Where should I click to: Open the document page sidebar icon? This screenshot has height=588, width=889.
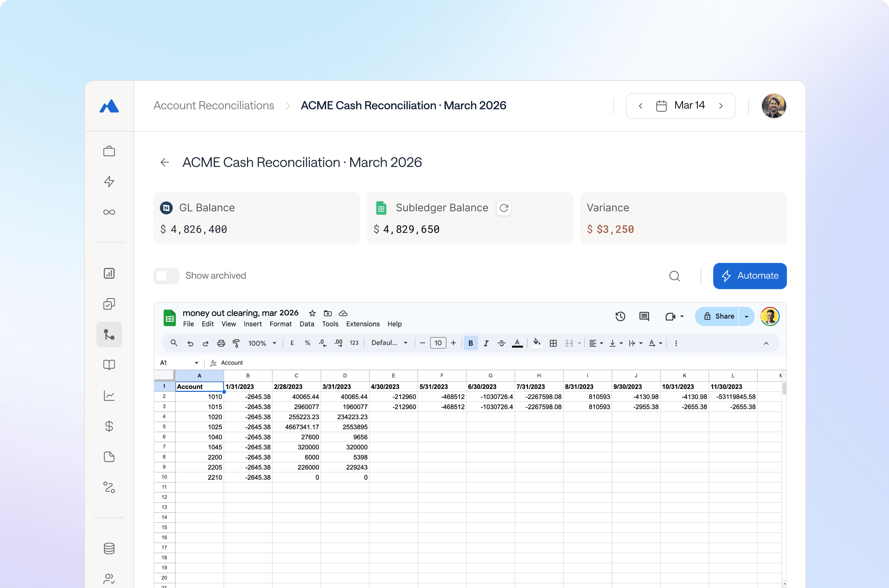click(x=109, y=457)
